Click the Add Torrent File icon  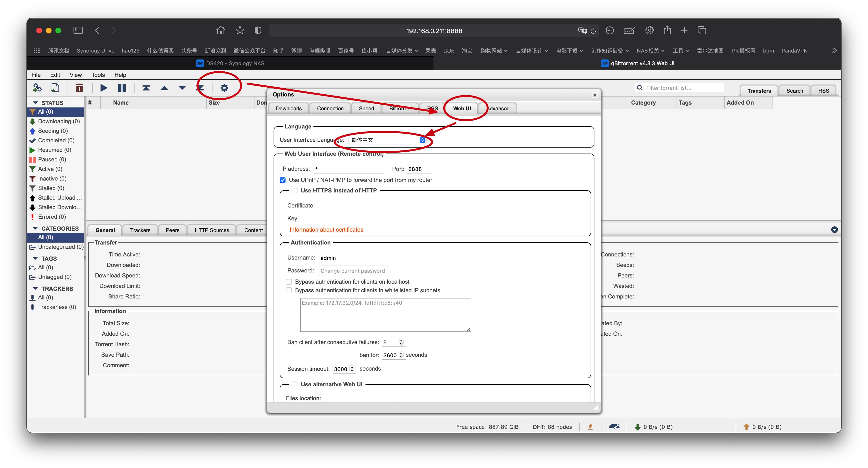(55, 88)
